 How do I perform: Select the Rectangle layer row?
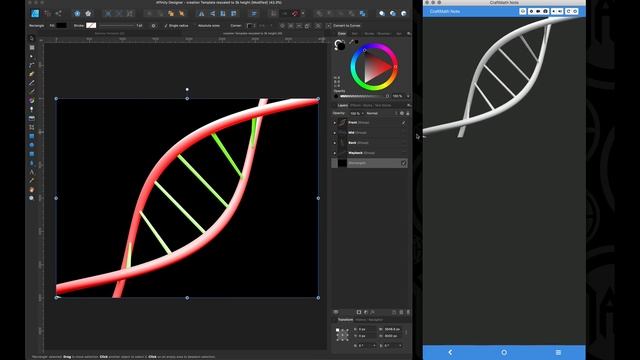tap(370, 163)
